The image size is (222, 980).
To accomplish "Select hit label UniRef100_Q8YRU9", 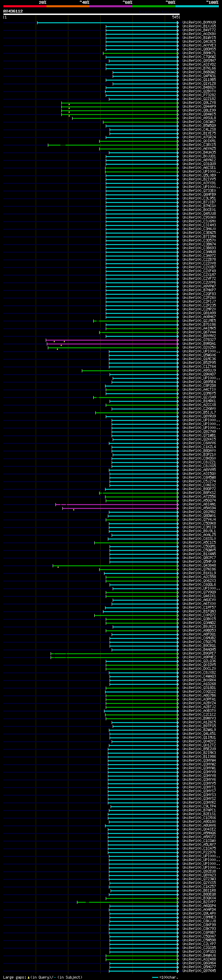I will tap(199, 416).
